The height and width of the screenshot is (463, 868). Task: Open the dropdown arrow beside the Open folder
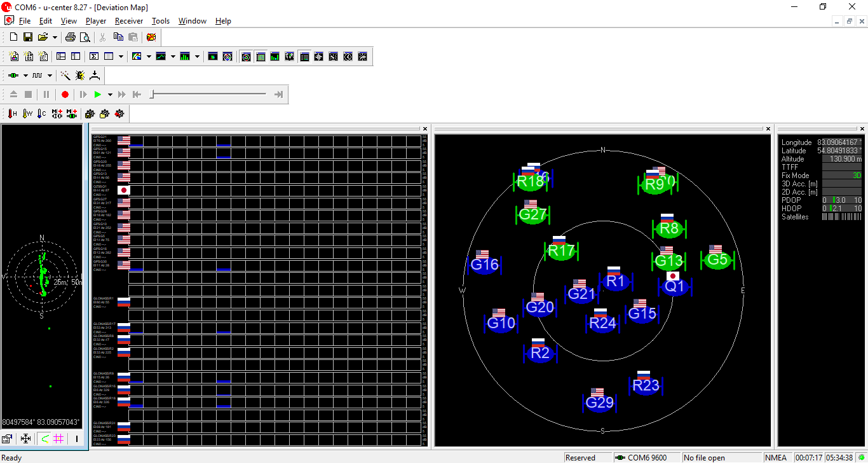55,38
